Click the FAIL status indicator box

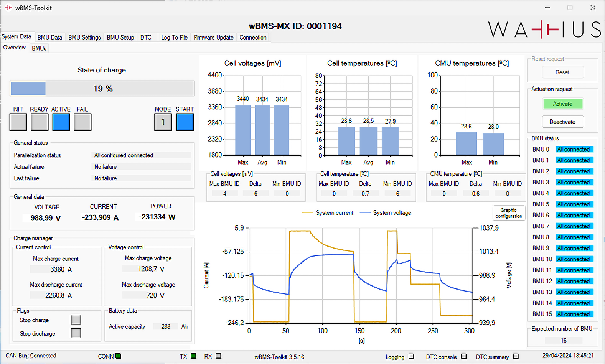pos(82,122)
